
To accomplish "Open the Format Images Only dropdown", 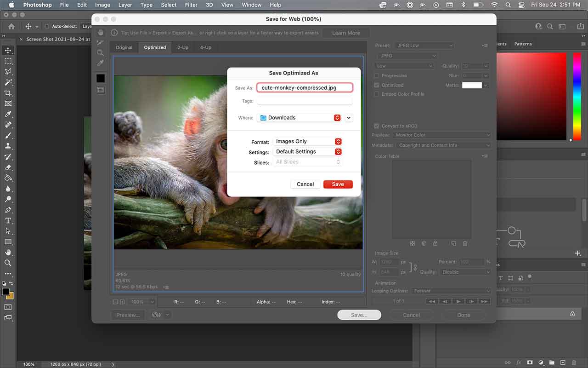I will [x=308, y=142].
